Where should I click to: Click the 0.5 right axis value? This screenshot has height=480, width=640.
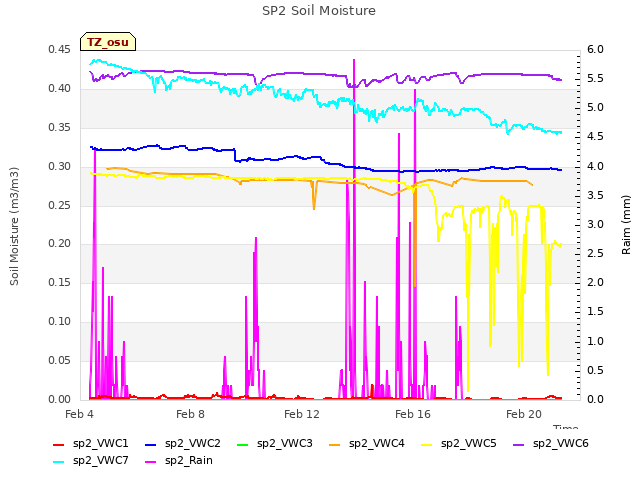(595, 370)
